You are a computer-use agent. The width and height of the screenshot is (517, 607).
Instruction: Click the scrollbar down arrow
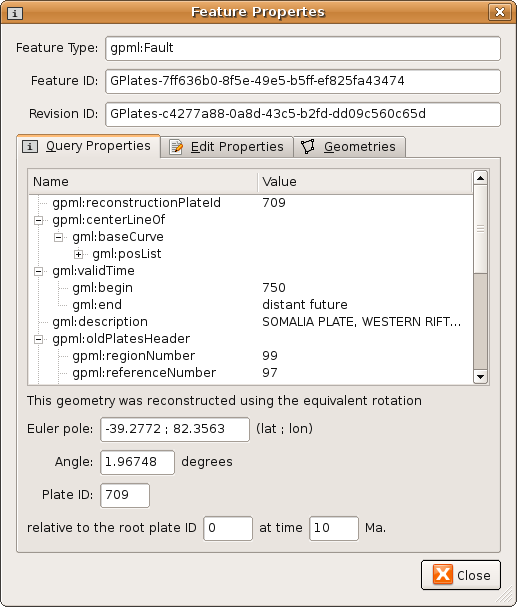(480, 376)
